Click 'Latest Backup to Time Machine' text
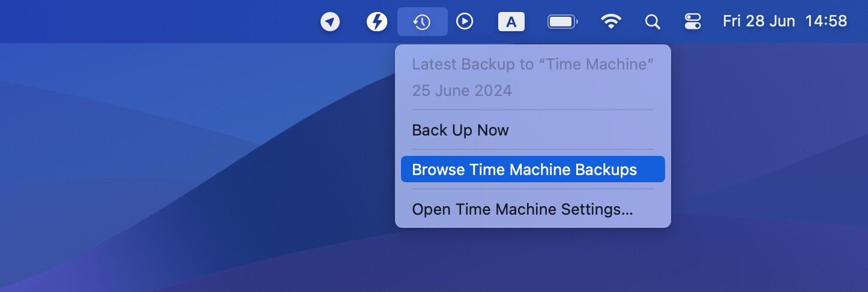Screen dimensions: 868x292 532,65
